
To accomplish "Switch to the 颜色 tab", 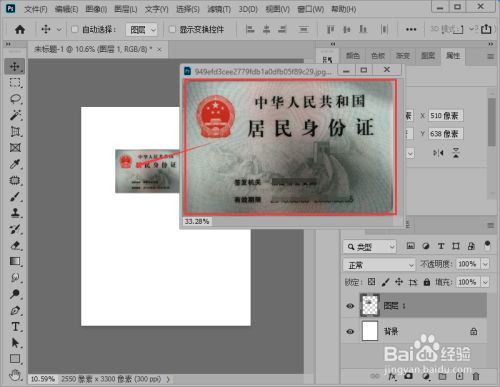I will pos(353,56).
